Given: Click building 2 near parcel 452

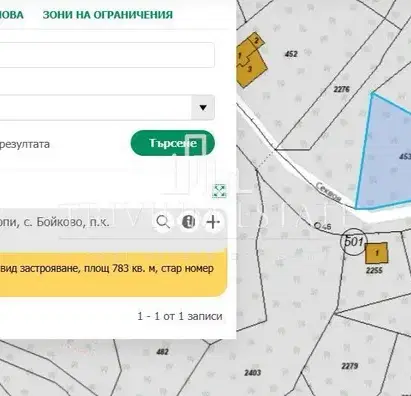Looking at the screenshot, I should coord(256,41).
